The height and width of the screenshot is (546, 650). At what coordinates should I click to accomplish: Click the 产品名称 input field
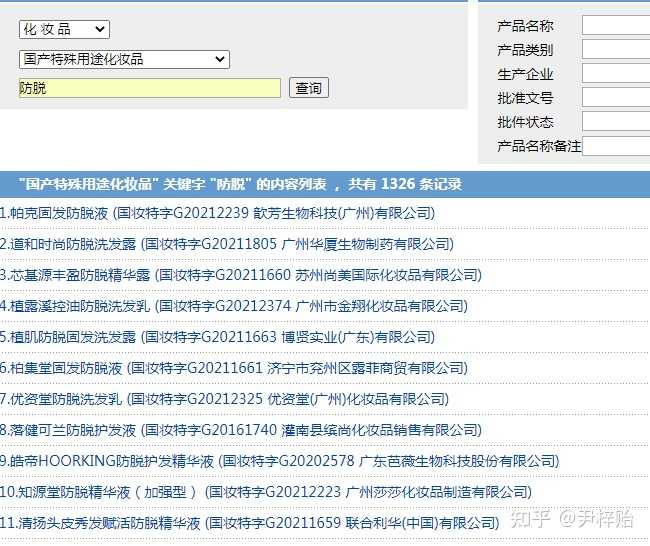click(616, 26)
